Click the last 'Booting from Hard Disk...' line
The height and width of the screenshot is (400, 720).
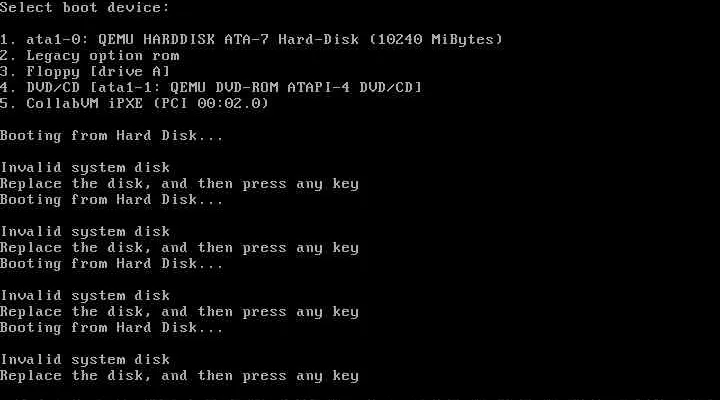click(x=112, y=328)
